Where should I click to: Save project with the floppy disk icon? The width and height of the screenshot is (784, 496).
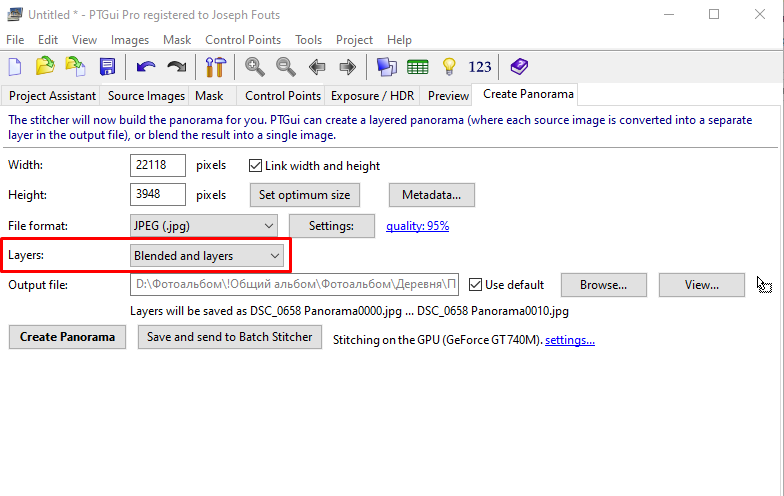(107, 66)
